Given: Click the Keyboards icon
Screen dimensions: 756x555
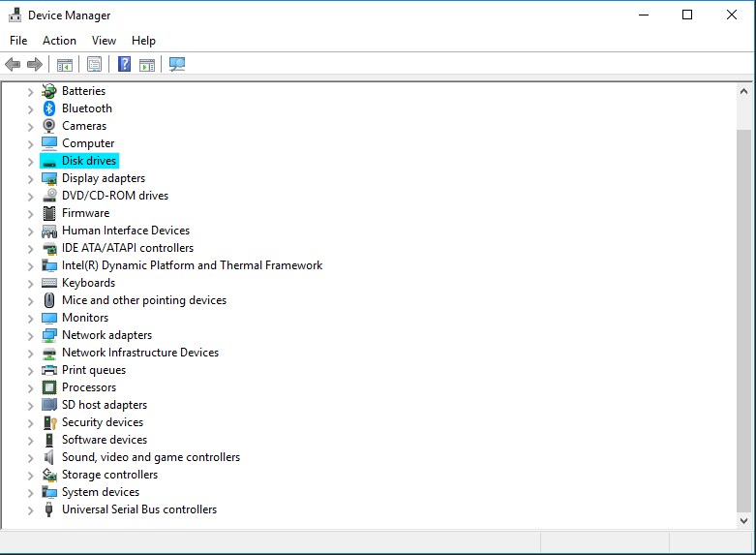Looking at the screenshot, I should coord(49,283).
